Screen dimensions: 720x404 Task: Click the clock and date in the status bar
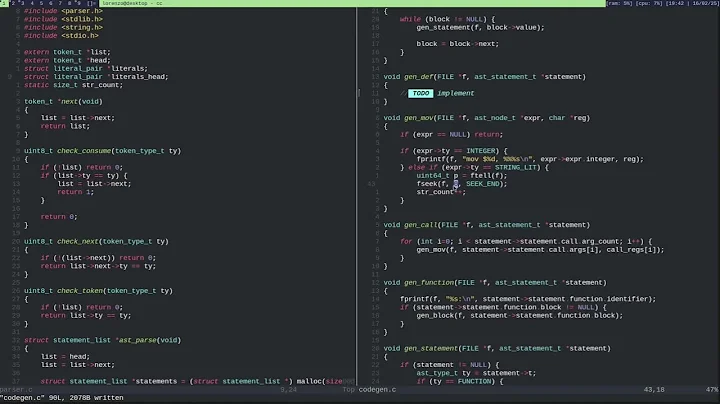click(x=692, y=3)
